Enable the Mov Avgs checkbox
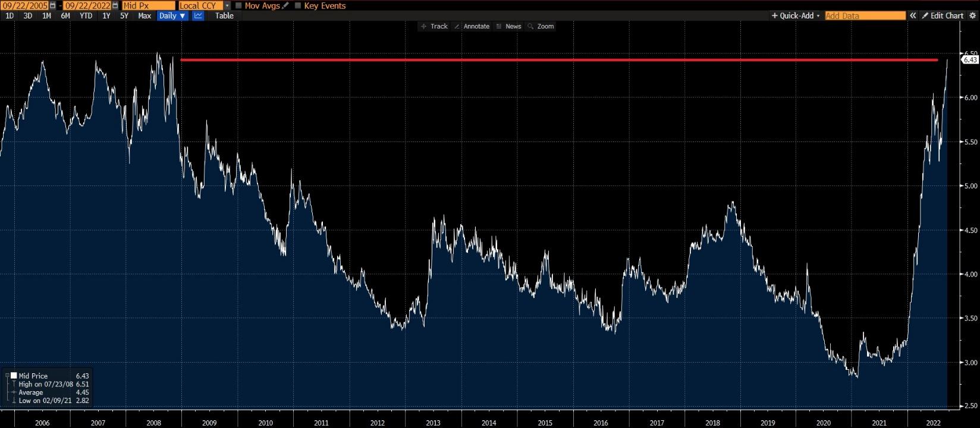The width and height of the screenshot is (980, 428). (x=238, y=5)
